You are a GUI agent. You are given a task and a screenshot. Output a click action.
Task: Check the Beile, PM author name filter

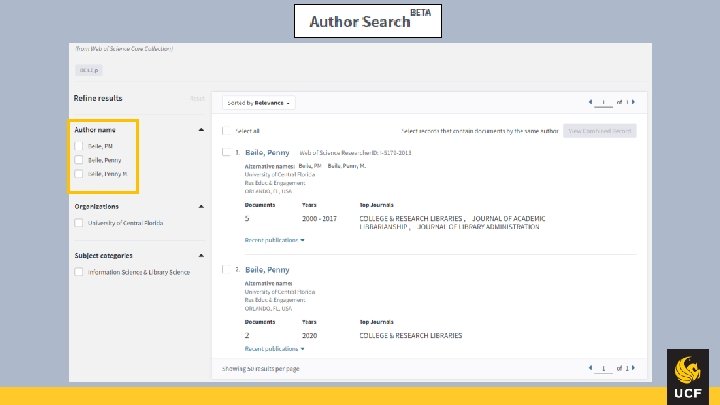79,146
